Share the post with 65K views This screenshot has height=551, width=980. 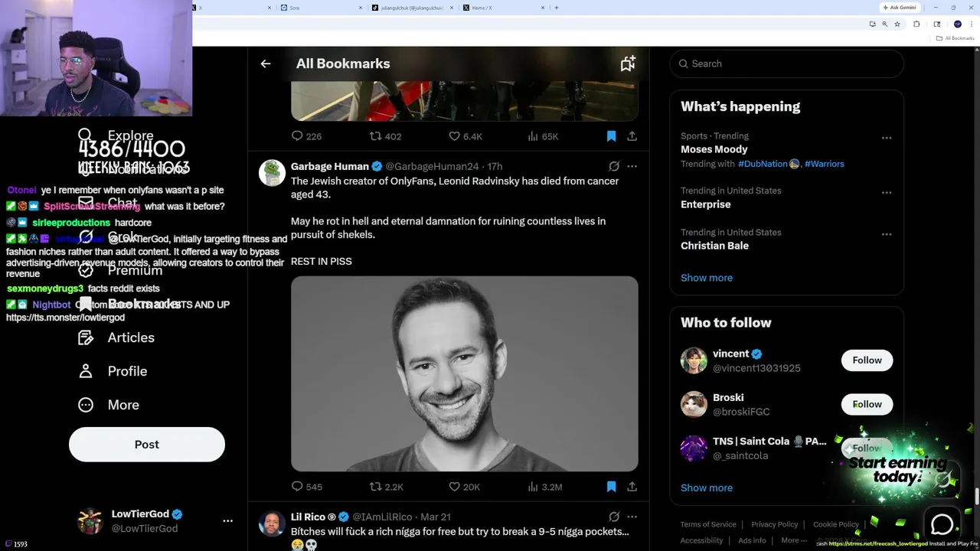tap(632, 136)
